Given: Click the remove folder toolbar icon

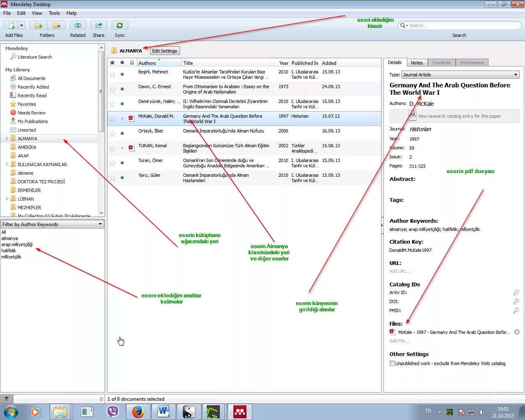Looking at the screenshot, I should pyautogui.click(x=57, y=25).
